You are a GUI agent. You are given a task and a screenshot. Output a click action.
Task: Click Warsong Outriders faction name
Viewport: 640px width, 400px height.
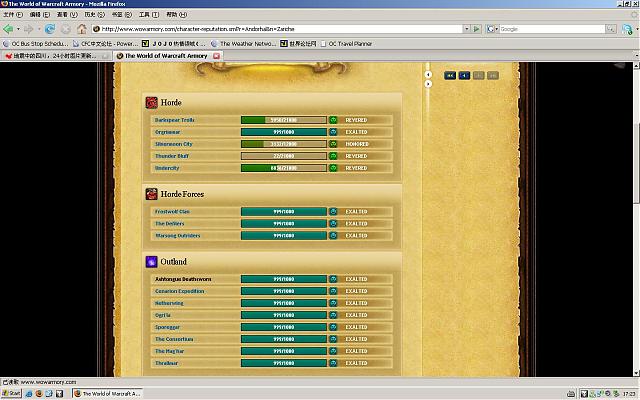[x=178, y=236]
